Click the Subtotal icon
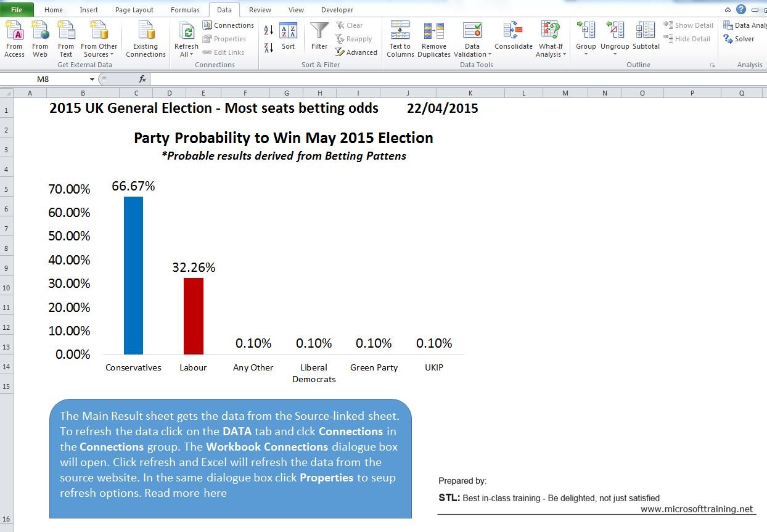The width and height of the screenshot is (767, 532). coord(646,32)
